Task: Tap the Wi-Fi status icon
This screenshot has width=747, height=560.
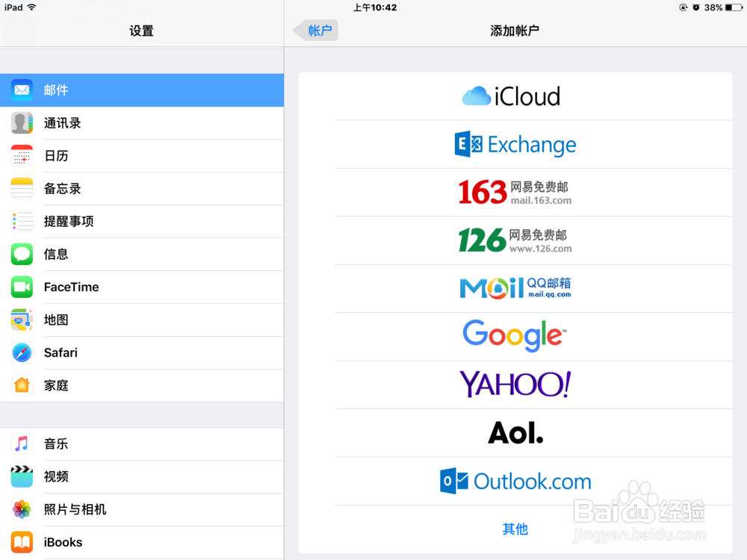Action: pos(32,7)
